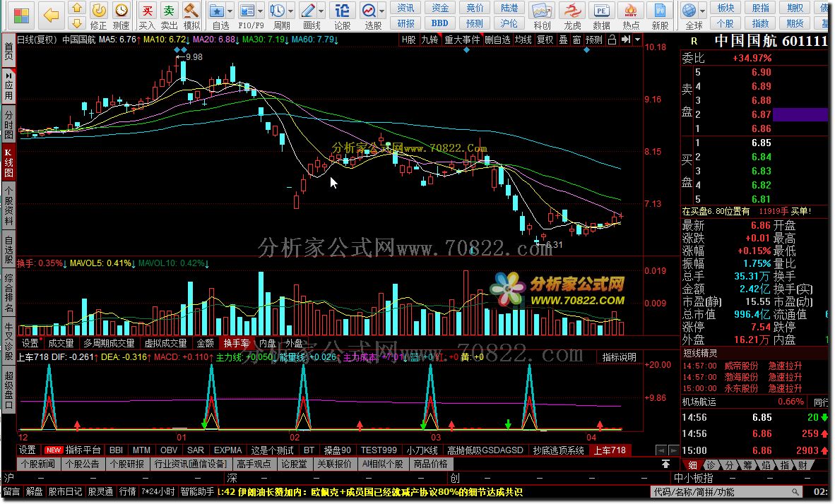
Task: Expand the 自选 dropdown arrow
Action: pos(230,11)
